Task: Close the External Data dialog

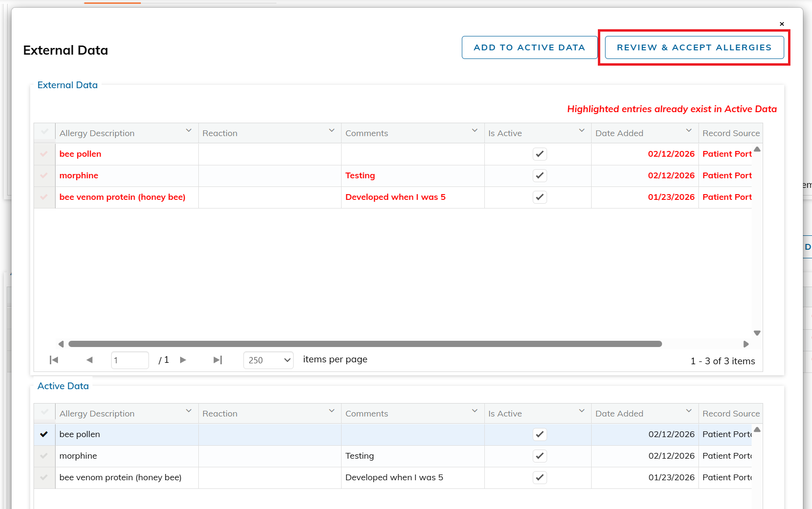Action: pos(782,24)
